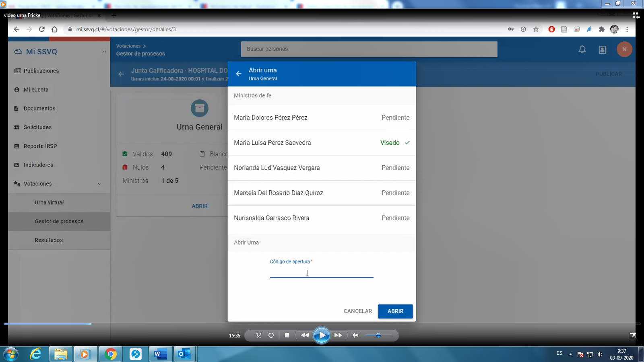This screenshot has width=644, height=362.
Task: Stop the video playback
Action: coord(287,335)
